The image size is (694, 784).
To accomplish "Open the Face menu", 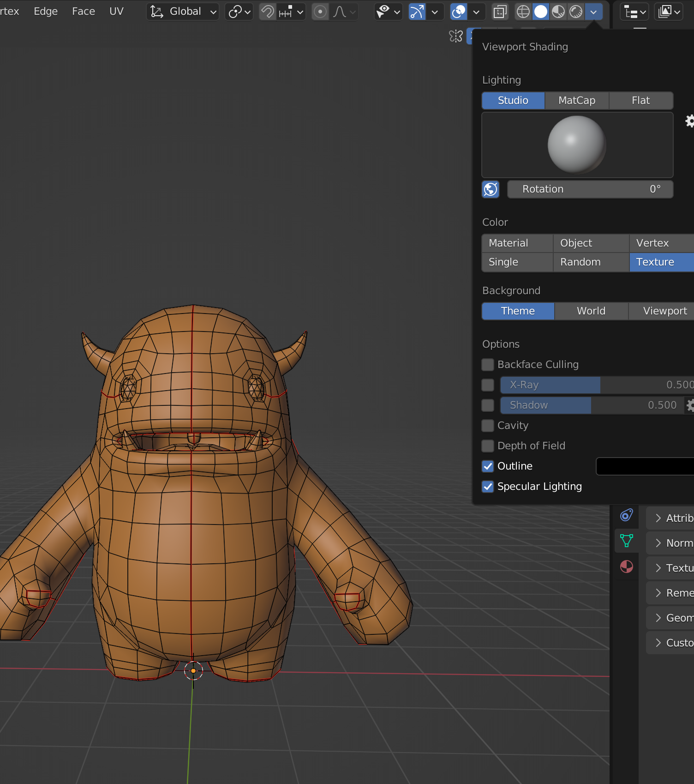I will (84, 11).
